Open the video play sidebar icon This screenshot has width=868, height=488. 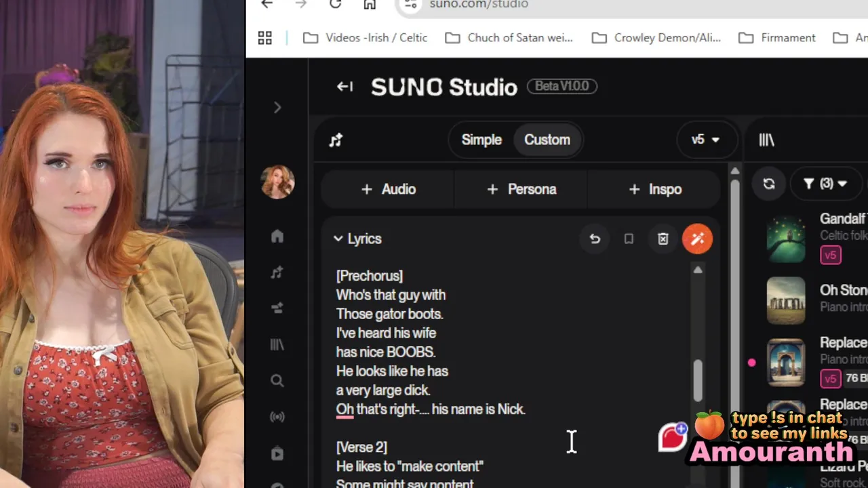pyautogui.click(x=277, y=453)
